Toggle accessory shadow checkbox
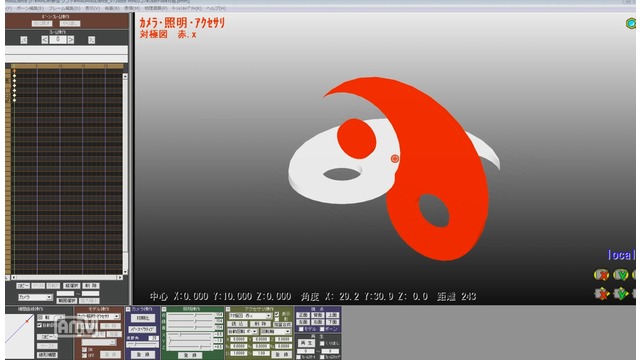This screenshot has width=640, height=360. point(277,319)
